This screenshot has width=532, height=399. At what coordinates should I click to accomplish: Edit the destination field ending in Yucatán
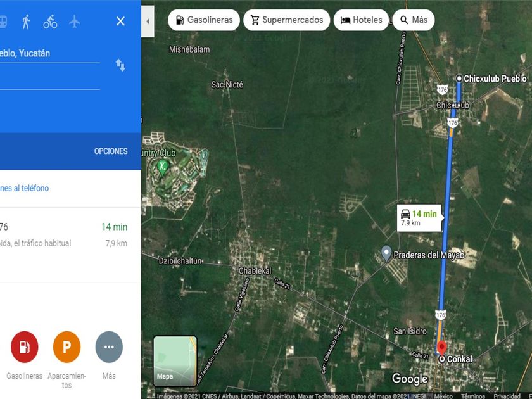50,54
